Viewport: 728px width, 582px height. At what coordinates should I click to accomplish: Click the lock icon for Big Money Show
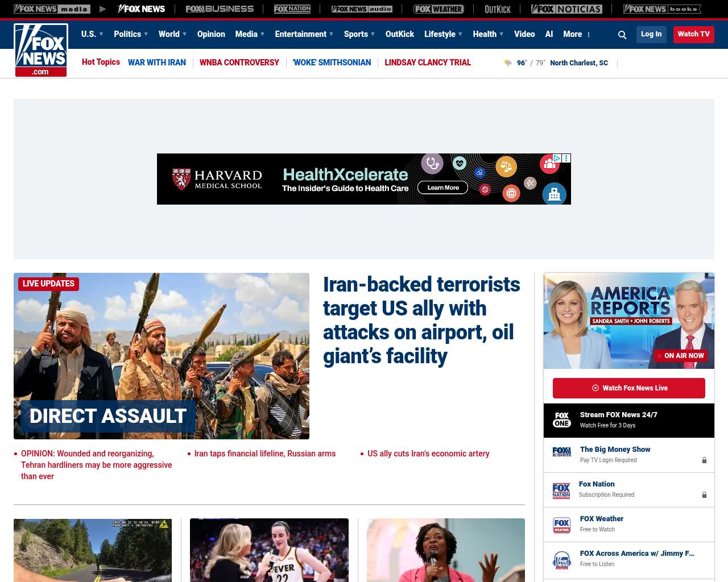point(704,460)
